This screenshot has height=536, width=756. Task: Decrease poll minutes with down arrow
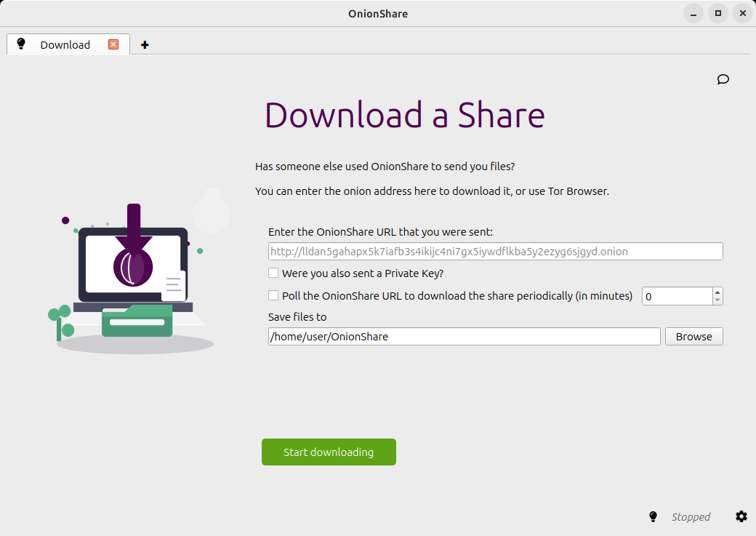717,300
